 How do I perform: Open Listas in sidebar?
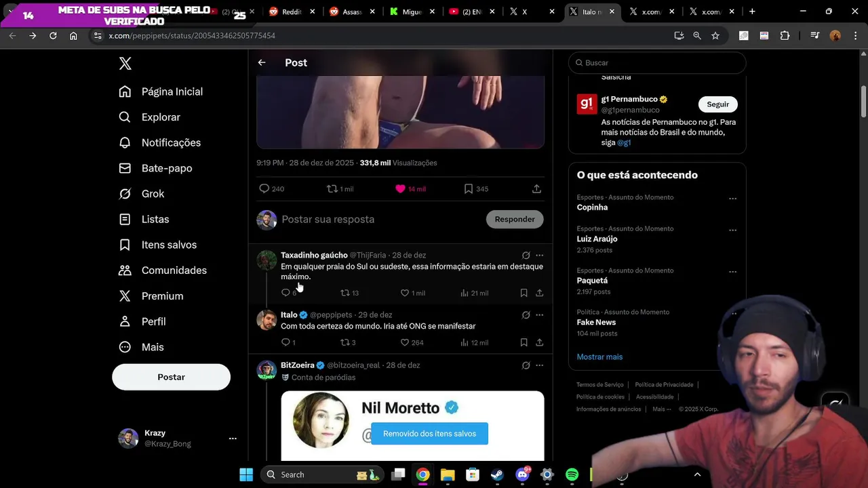(x=144, y=220)
